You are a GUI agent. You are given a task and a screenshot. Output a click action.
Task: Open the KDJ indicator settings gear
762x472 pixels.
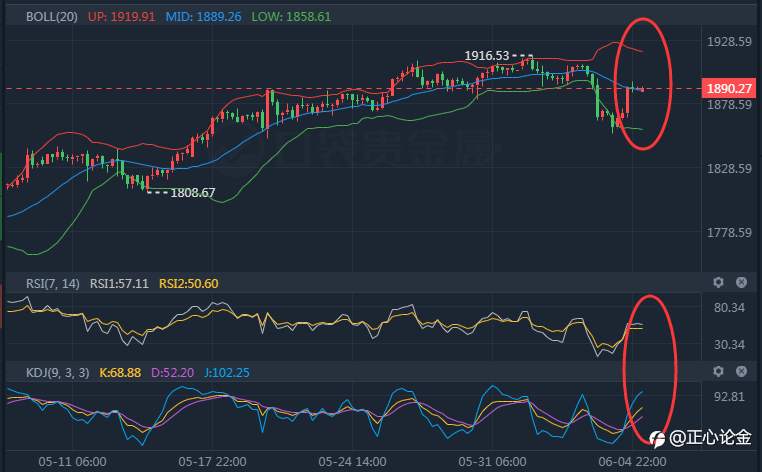coord(718,371)
